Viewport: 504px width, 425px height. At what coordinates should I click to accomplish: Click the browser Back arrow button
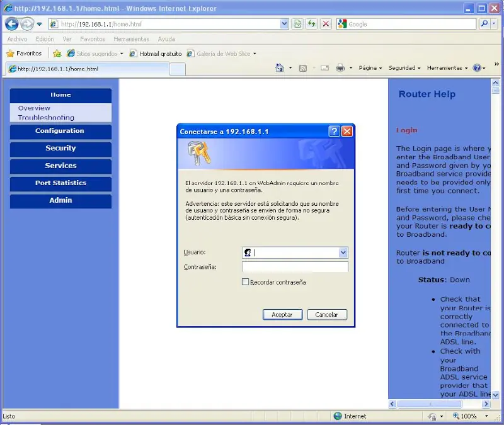(x=11, y=24)
